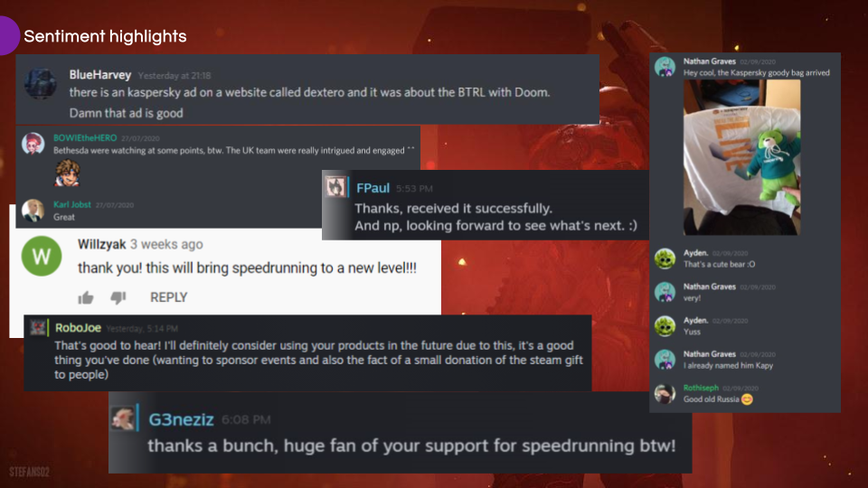Click BlueHarvey's profile avatar
The height and width of the screenshot is (488, 868).
(x=41, y=83)
